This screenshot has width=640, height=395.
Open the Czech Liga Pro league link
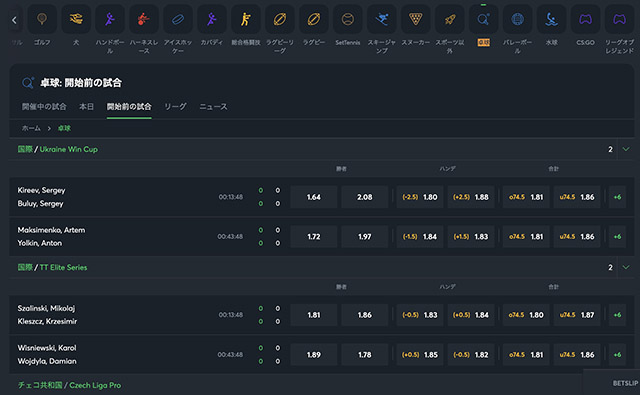[95, 385]
